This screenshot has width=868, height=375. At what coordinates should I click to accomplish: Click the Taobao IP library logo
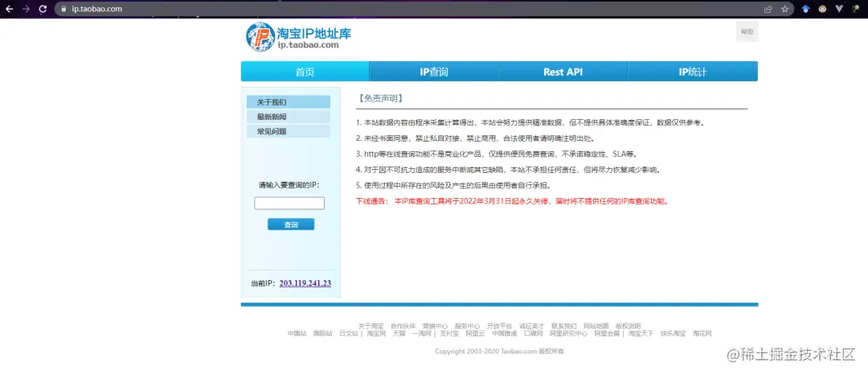point(298,36)
